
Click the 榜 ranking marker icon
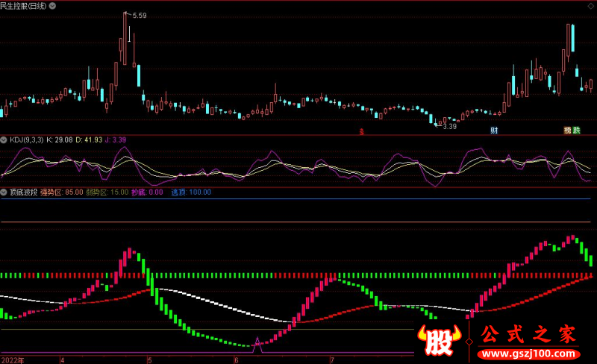(x=567, y=131)
